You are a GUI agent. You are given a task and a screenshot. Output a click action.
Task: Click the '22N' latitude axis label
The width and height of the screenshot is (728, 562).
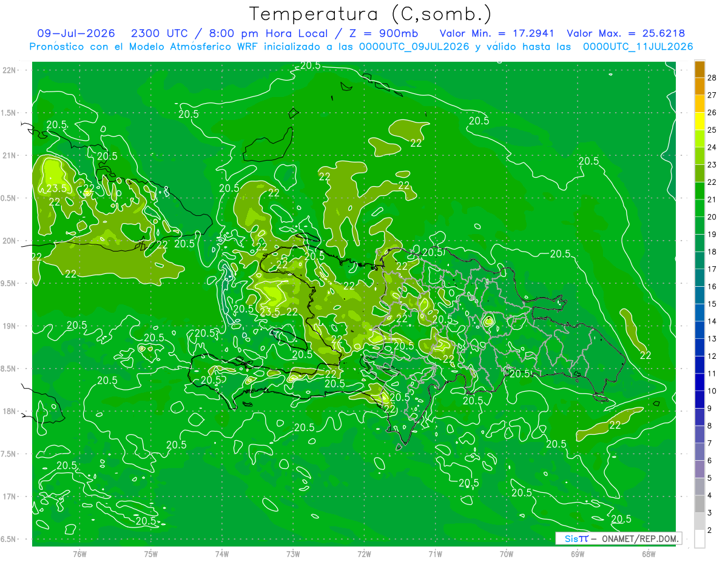coord(9,70)
